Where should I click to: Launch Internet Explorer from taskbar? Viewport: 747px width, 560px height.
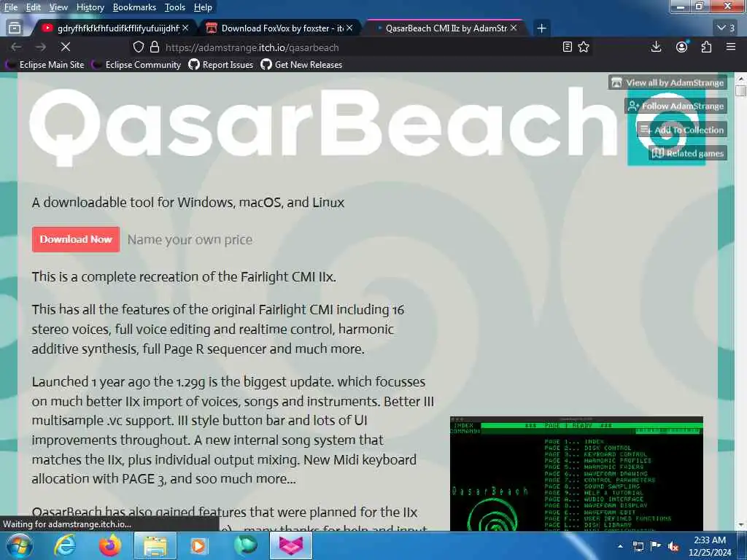pyautogui.click(x=64, y=545)
